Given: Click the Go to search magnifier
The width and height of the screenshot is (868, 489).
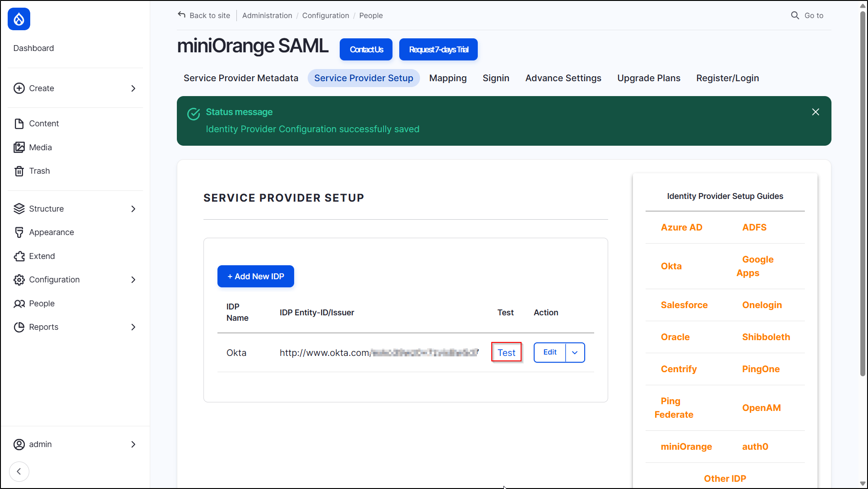Looking at the screenshot, I should point(795,15).
